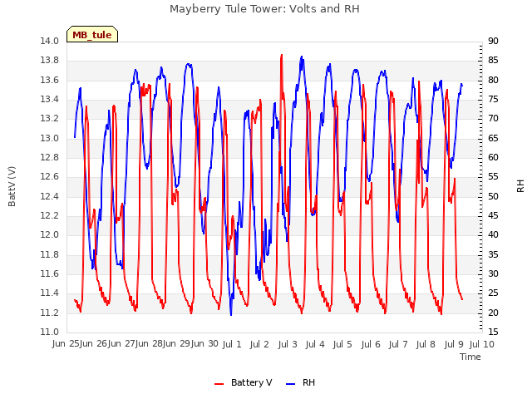
Task: Click the Jul 5 date tick label
Action: [342, 344]
